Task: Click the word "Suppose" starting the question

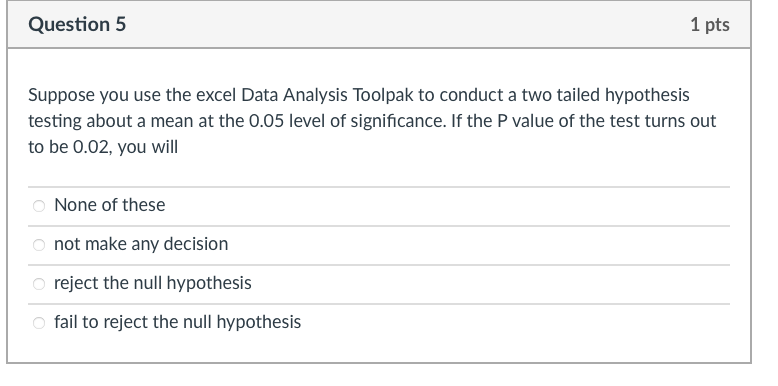Action: point(62,95)
